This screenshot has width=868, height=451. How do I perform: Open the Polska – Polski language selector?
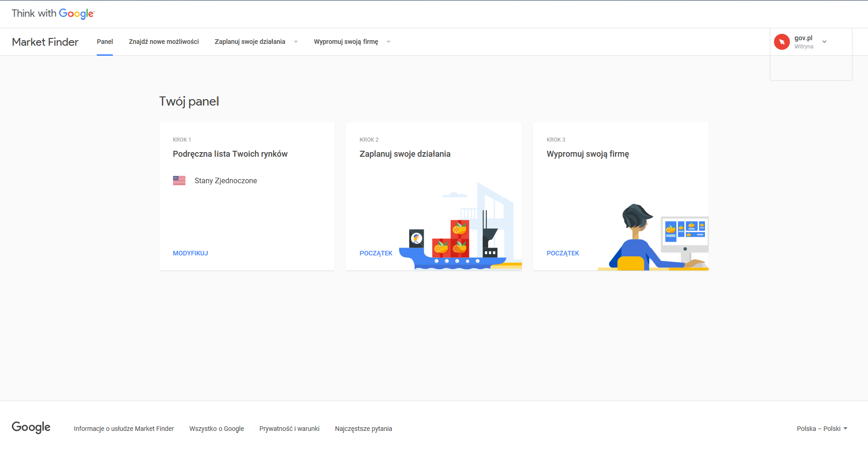pyautogui.click(x=821, y=429)
